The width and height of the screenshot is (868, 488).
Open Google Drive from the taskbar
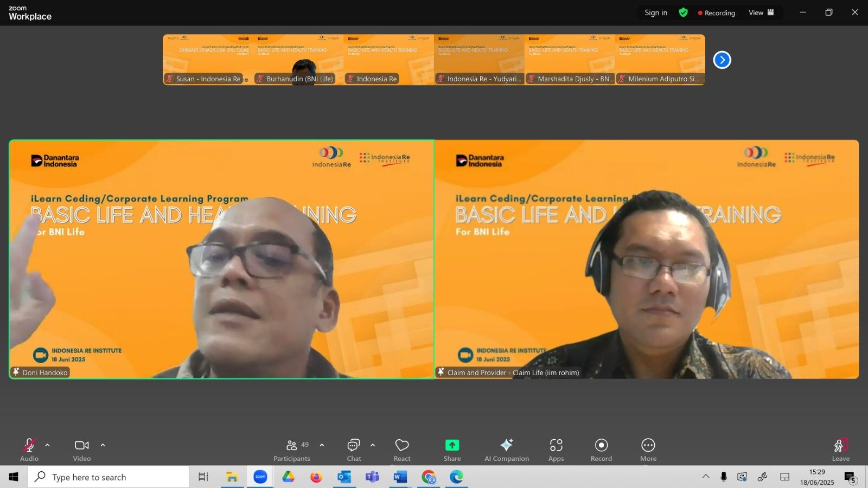pos(288,477)
